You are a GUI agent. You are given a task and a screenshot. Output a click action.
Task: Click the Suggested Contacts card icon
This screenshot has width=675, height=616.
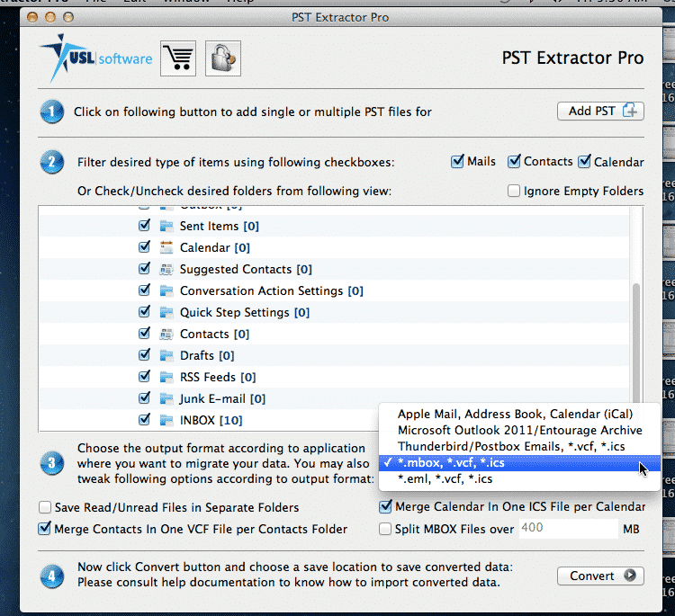(x=166, y=269)
